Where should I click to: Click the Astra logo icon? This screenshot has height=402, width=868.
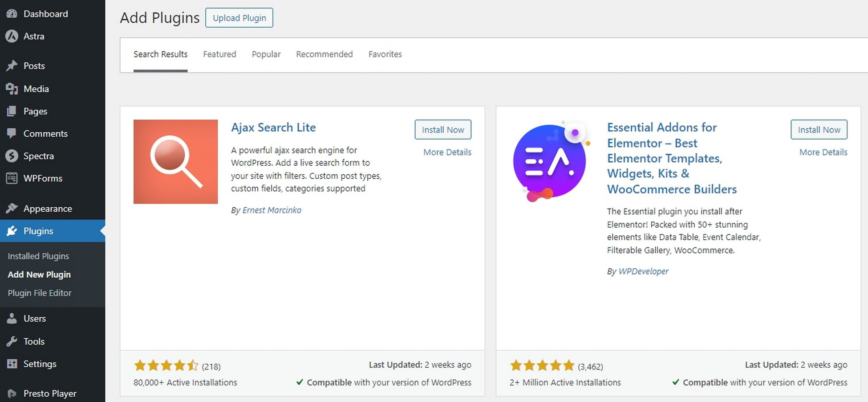pyautogui.click(x=12, y=36)
